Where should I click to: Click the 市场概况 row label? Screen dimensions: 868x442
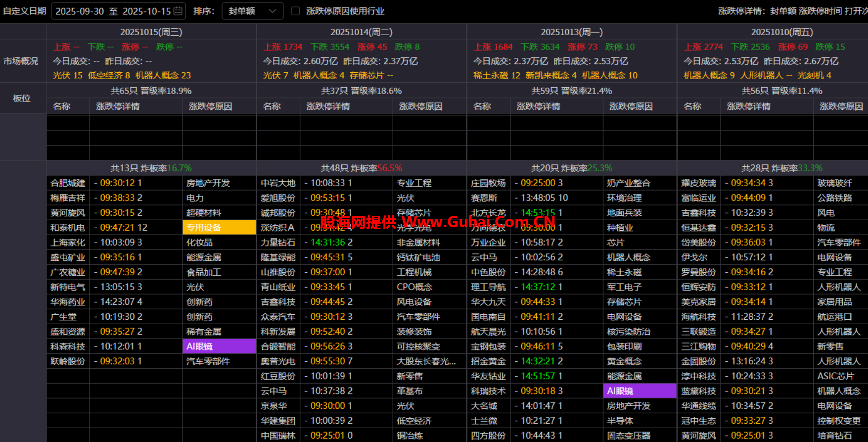tap(21, 61)
